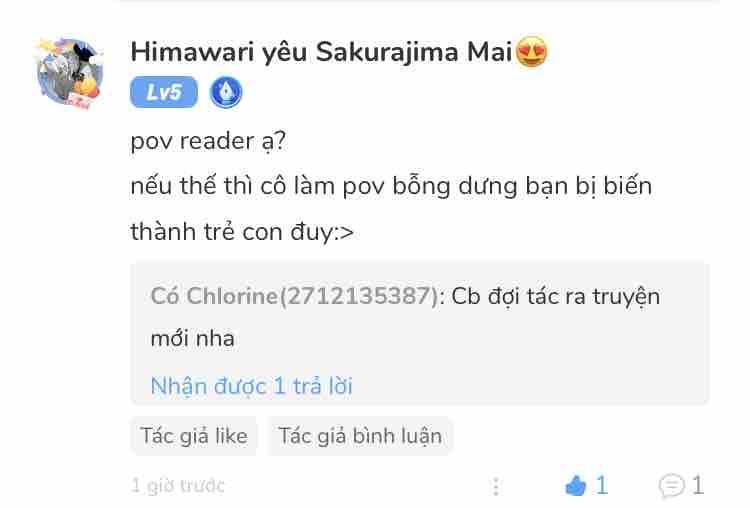The height and width of the screenshot is (508, 750).
Task: Click the heart-eyes emoji beside the username
Action: (531, 52)
